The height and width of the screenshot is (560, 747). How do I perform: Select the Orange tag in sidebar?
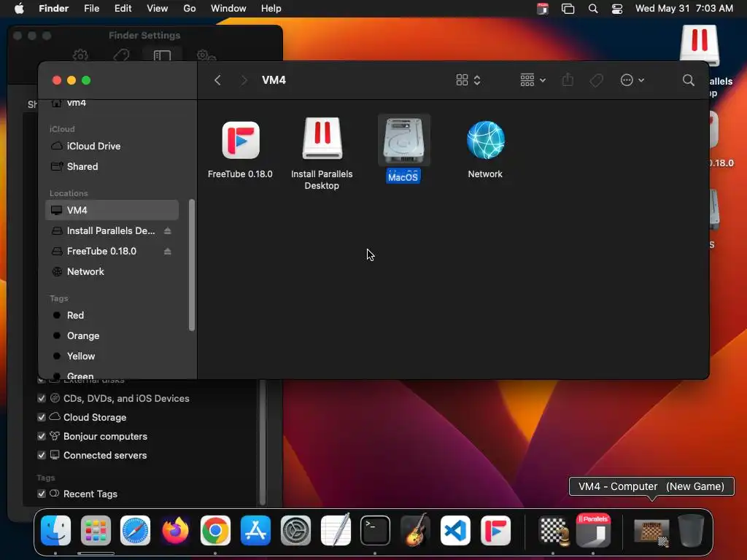[112, 335]
